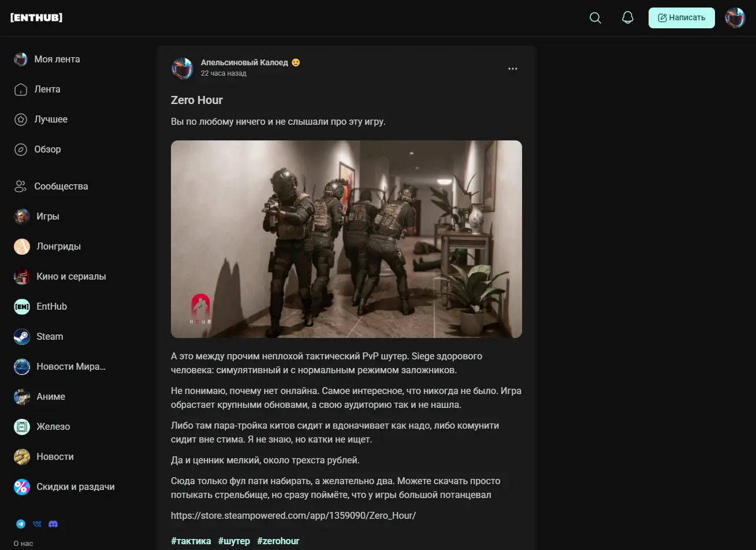The image size is (756, 550).
Task: Go to the ENTHUB logo home
Action: click(x=36, y=18)
